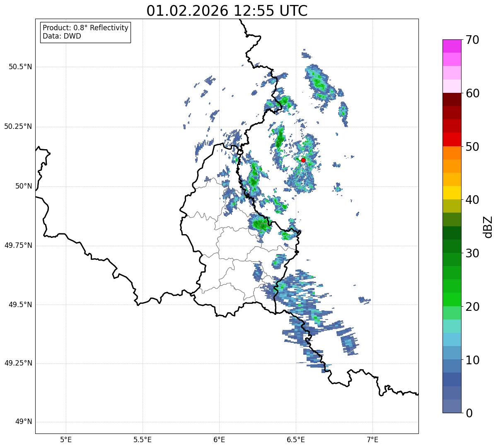Viewport: 498px width, 448px height.
Task: Click the 49.75°N latitude label
Action: point(18,245)
